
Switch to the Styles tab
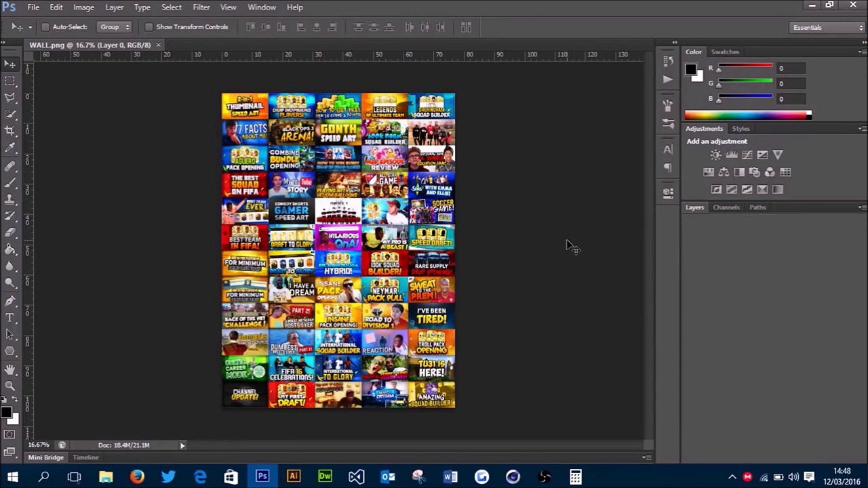coord(741,129)
